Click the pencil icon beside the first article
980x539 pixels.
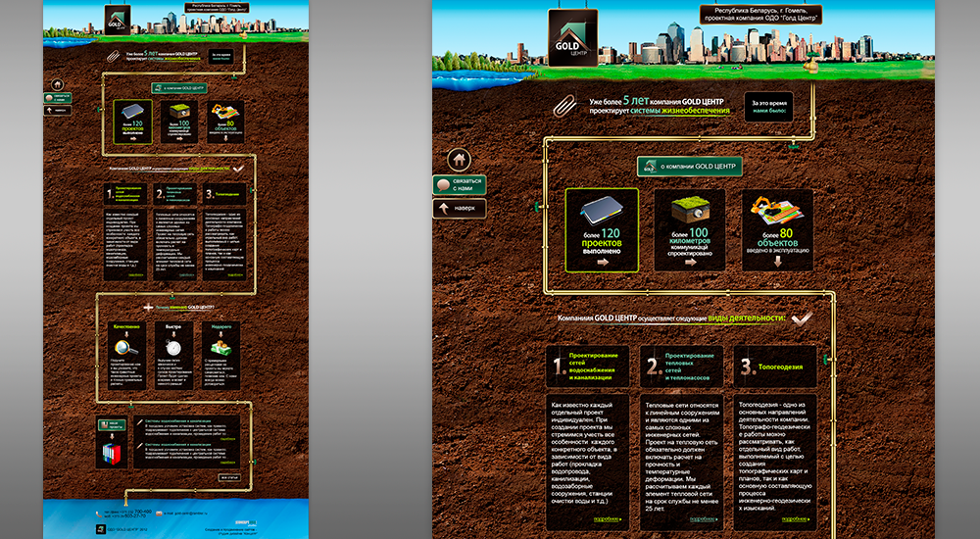(x=140, y=422)
